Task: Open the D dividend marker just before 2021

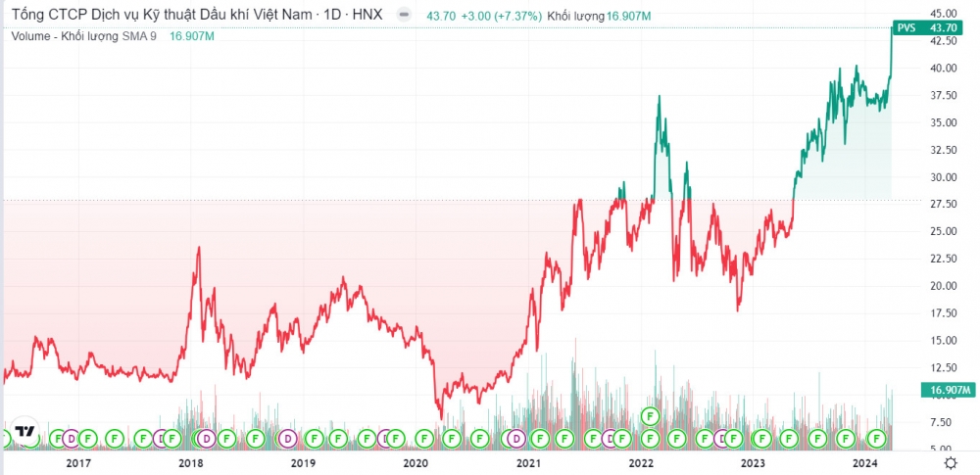Action: pyautogui.click(x=516, y=440)
